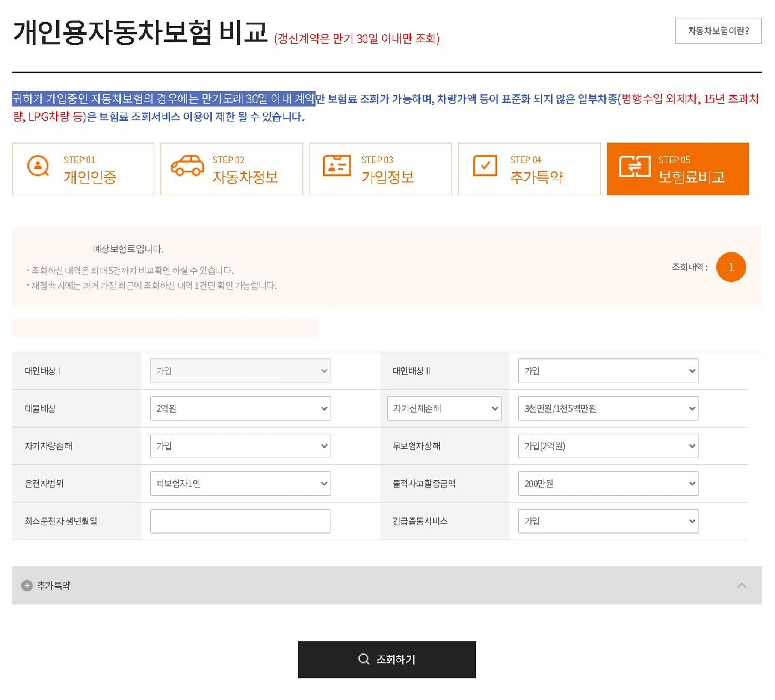Click the 예상보험료입니다. text
Viewport: 775px width, 700px height.
click(x=128, y=249)
